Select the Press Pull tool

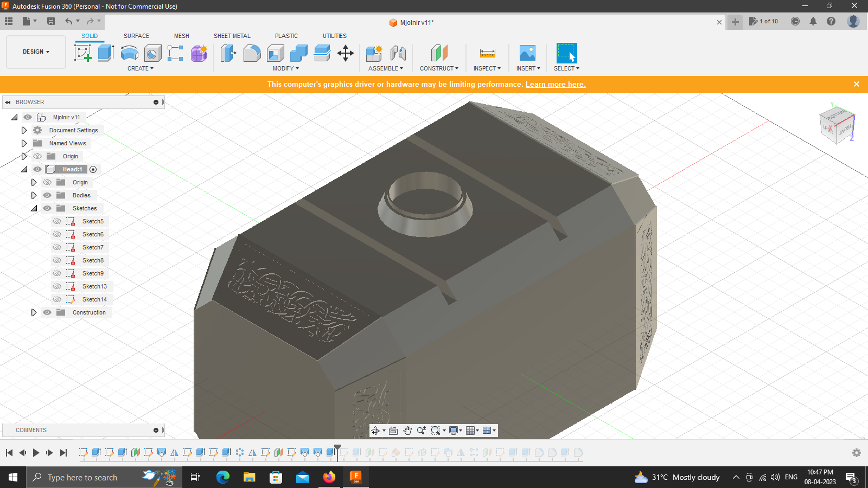pos(228,53)
